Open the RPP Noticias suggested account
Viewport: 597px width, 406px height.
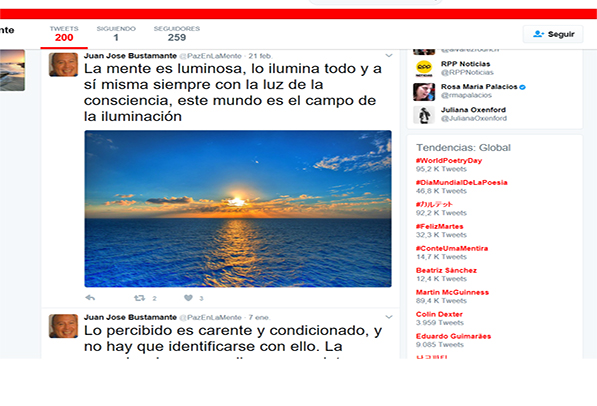(x=465, y=64)
